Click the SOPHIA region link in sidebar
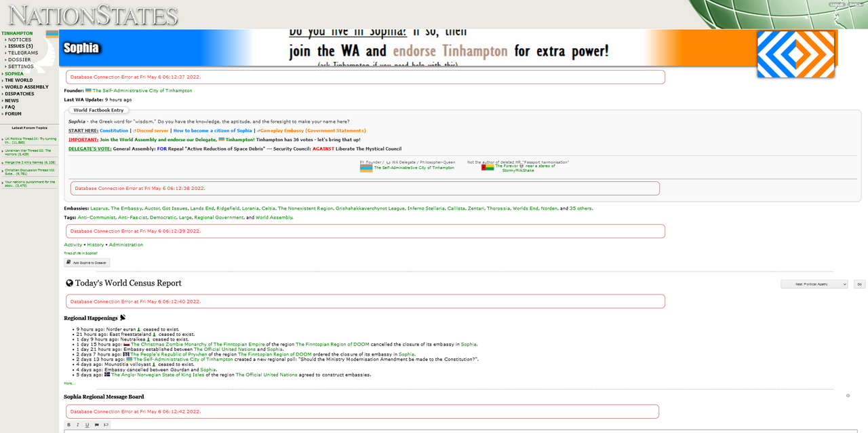The height and width of the screenshot is (433, 868). (14, 74)
